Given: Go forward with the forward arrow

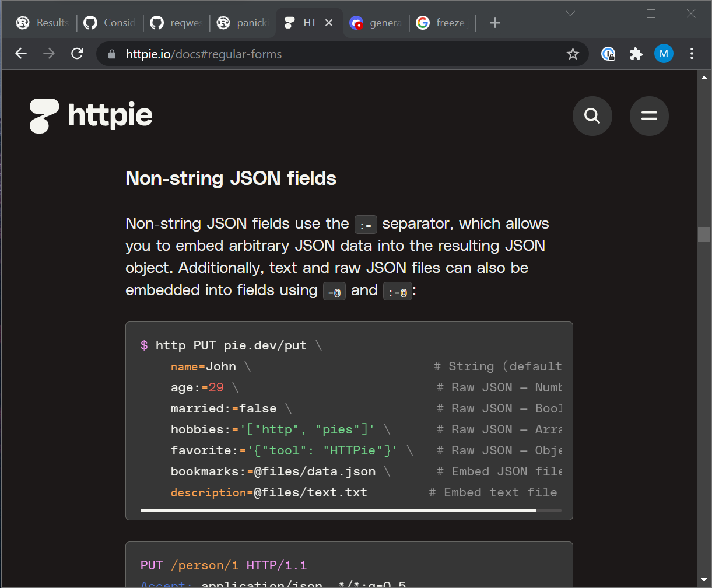Looking at the screenshot, I should (x=49, y=54).
